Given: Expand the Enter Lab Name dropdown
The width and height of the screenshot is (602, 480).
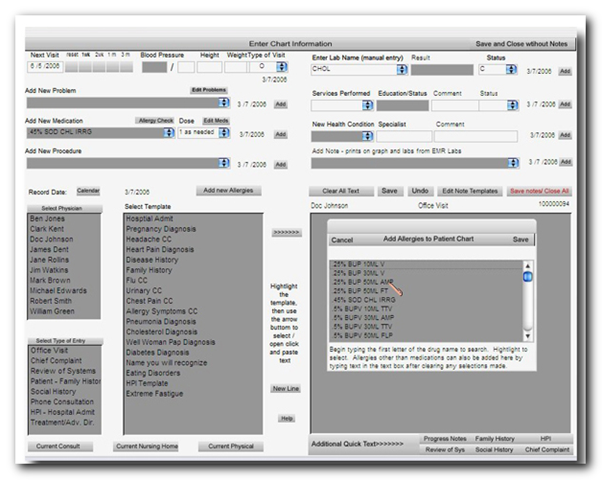Looking at the screenshot, I should coord(402,70).
